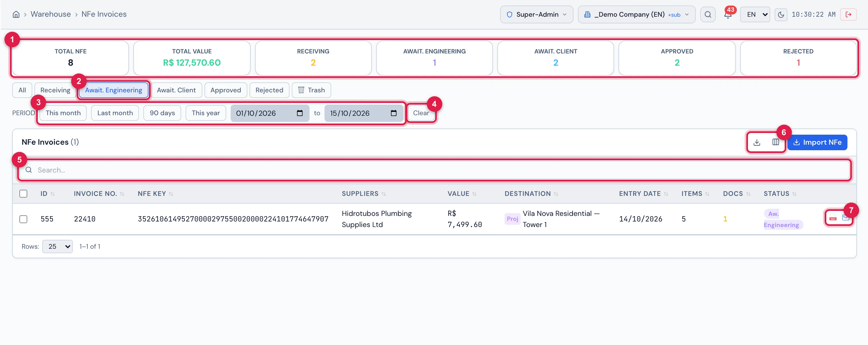Switch to the Approved tab

pyautogui.click(x=226, y=90)
